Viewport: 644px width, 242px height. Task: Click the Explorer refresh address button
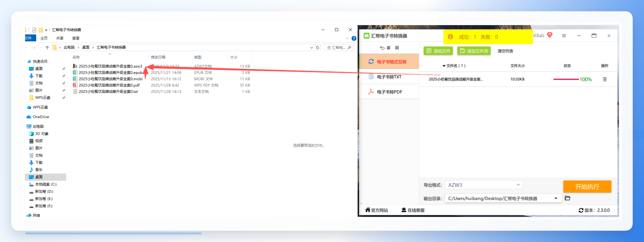[318, 48]
